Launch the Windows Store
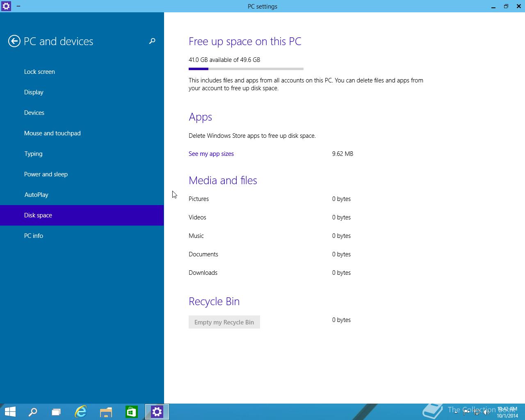Viewport: 525px width, 420px height. [131, 412]
